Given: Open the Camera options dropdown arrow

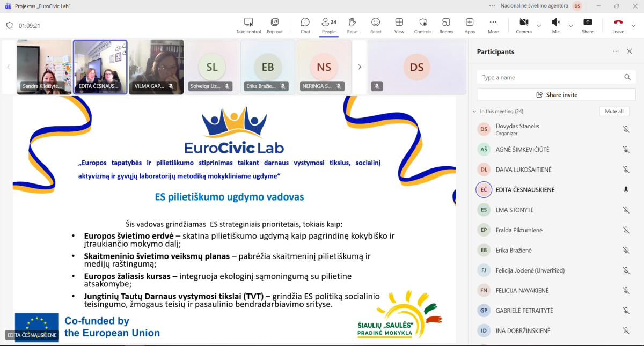Looking at the screenshot, I should click(x=539, y=25).
